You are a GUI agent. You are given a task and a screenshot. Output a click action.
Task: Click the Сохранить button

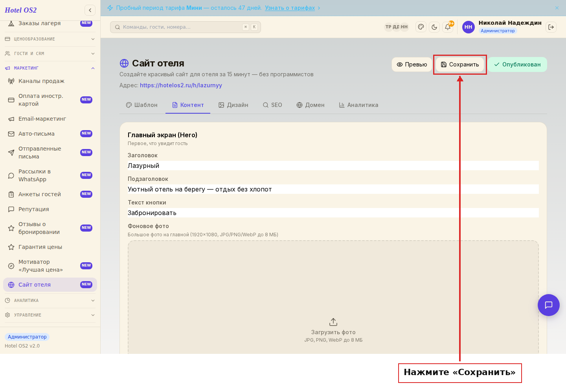(460, 64)
